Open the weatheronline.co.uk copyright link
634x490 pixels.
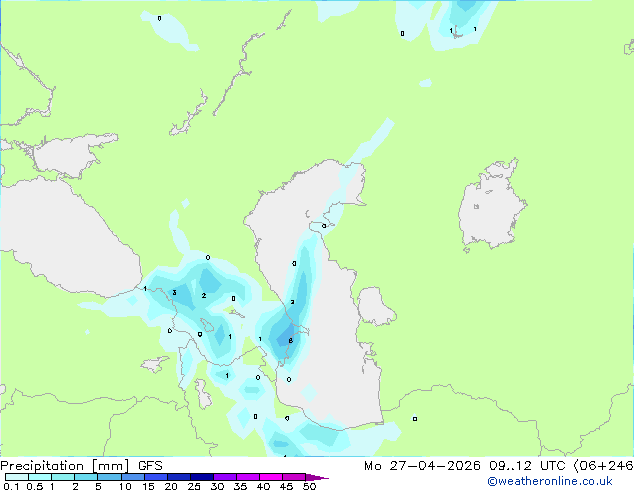(550, 481)
